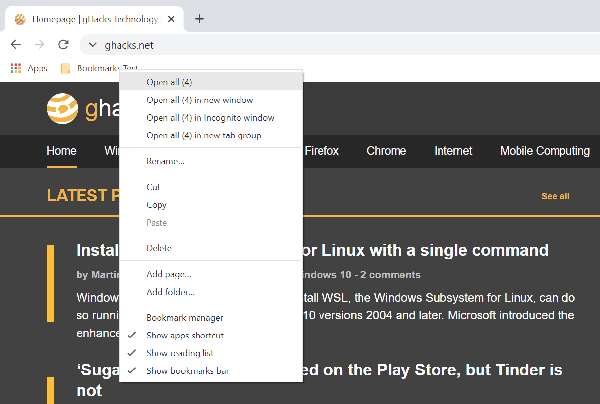
Task: Choose Open all (4) in Incognito window
Action: click(211, 117)
